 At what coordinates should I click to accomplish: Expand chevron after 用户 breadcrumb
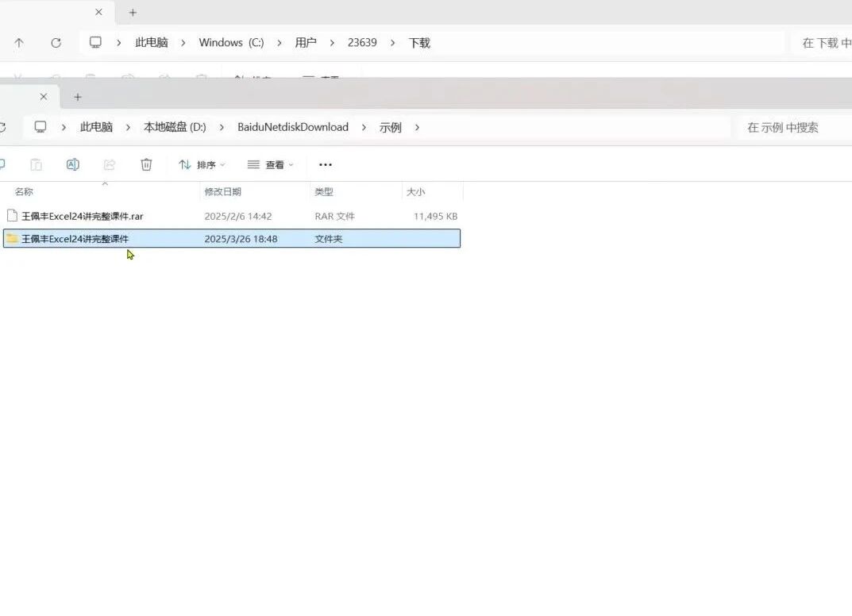[x=332, y=42]
